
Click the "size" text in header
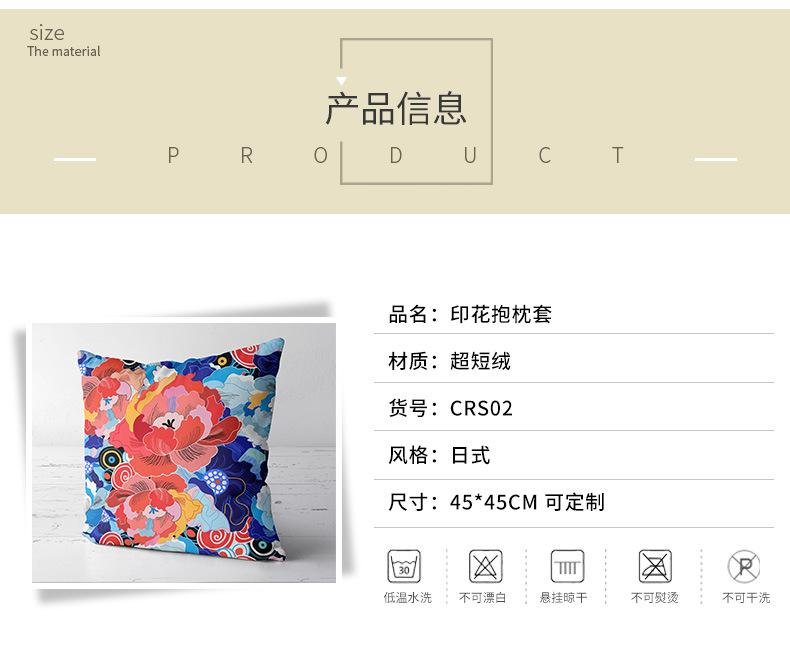pyautogui.click(x=47, y=34)
